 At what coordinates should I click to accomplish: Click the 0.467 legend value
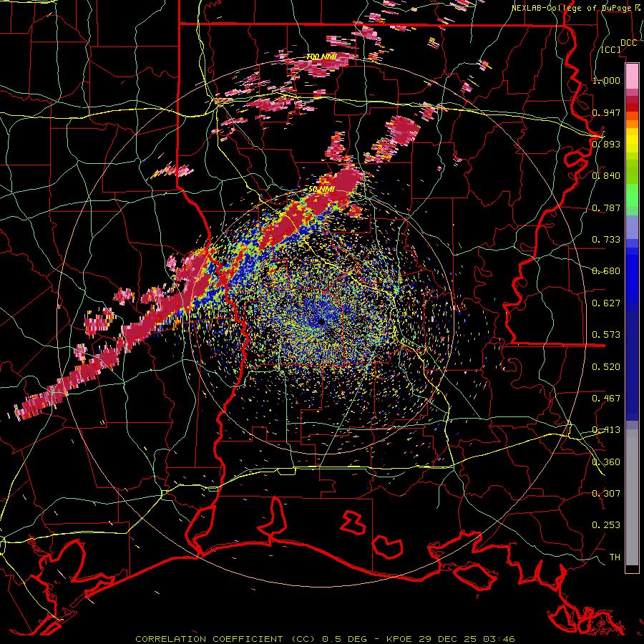(x=606, y=399)
